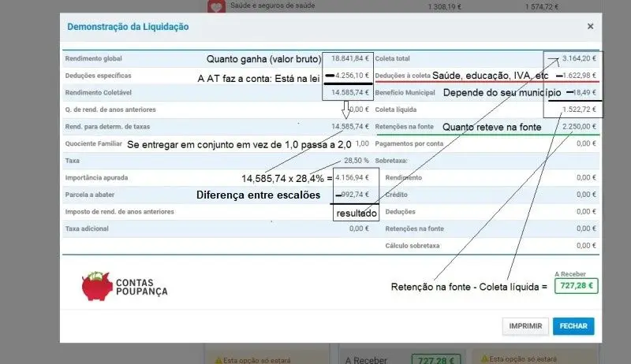Click the Saúde e seguros de saúde heart icon
The width and height of the screenshot is (631, 364).
(216, 6)
